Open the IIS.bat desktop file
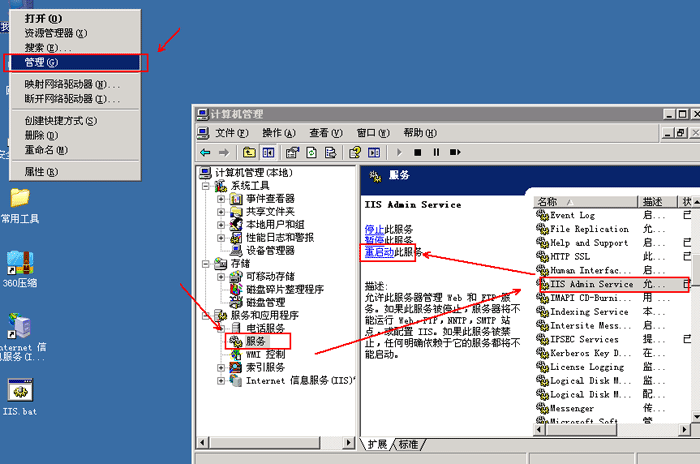 tap(19, 391)
